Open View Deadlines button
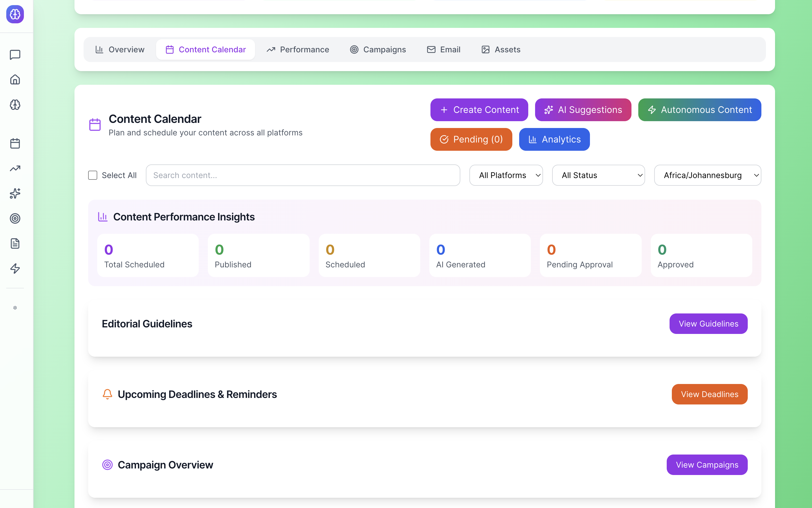Viewport: 812px width, 508px height. 709,394
